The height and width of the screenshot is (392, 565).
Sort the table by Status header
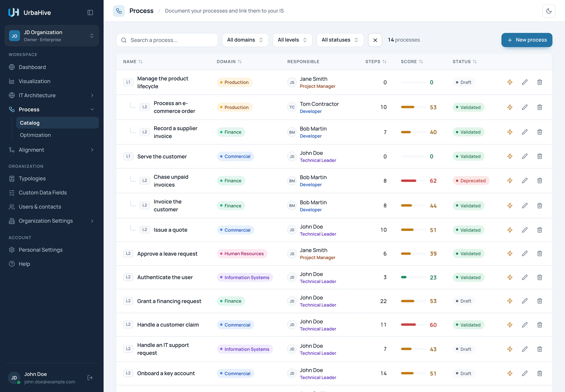[x=465, y=62]
